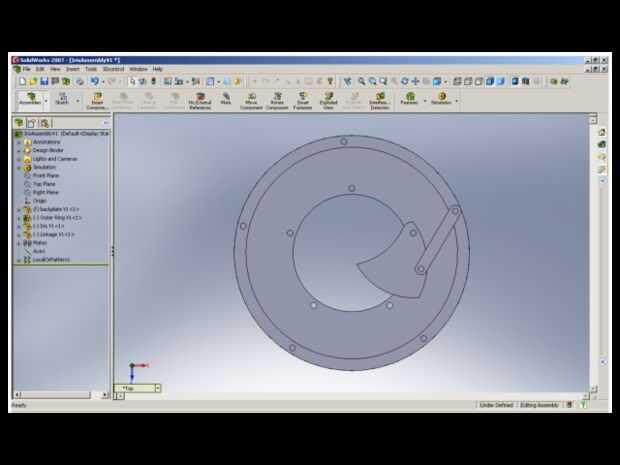Click the Save floppy disk icon
Screen dimensions: 620x465
coord(44,81)
